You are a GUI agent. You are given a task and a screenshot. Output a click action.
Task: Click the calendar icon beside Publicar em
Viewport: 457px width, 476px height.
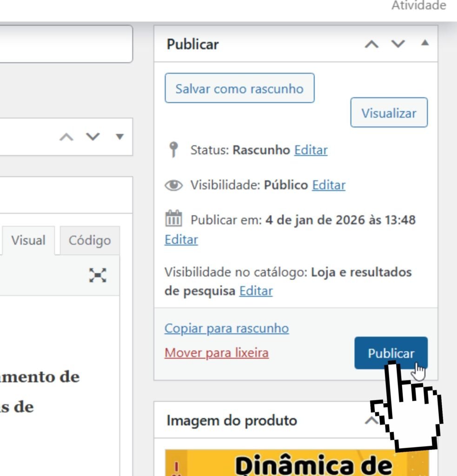coord(174,219)
